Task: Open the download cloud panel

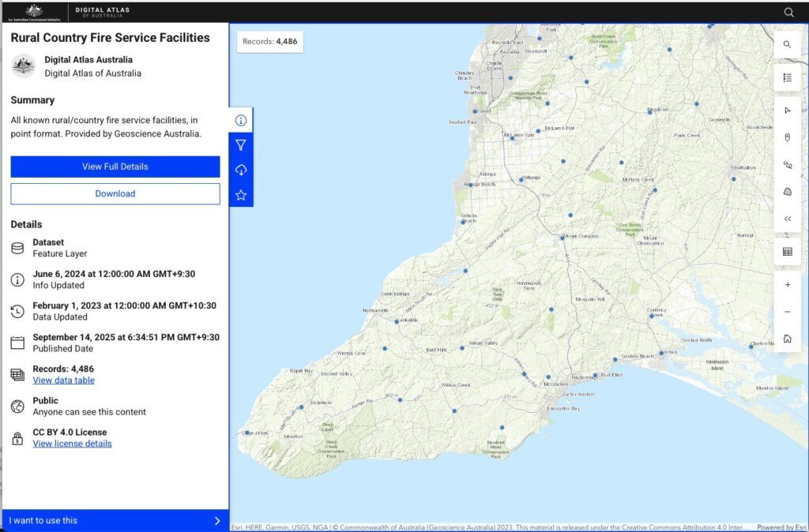Action: click(241, 169)
